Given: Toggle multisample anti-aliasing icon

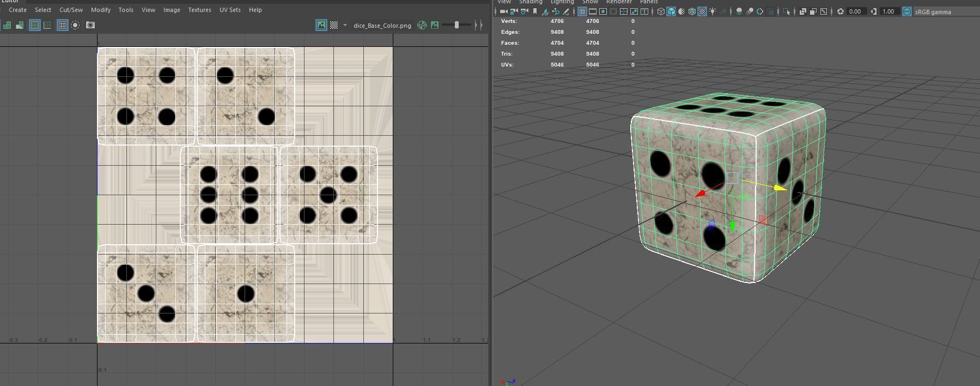Looking at the screenshot, I should pos(759,11).
